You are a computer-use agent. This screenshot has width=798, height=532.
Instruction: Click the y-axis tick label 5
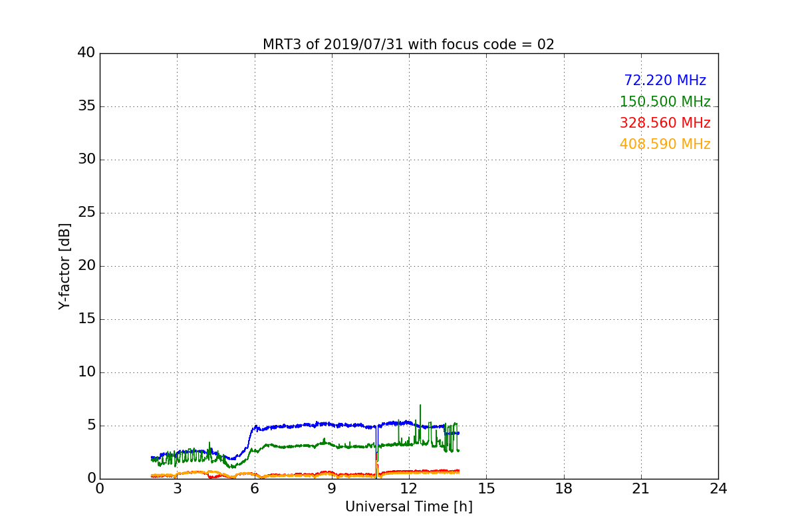[x=91, y=426]
